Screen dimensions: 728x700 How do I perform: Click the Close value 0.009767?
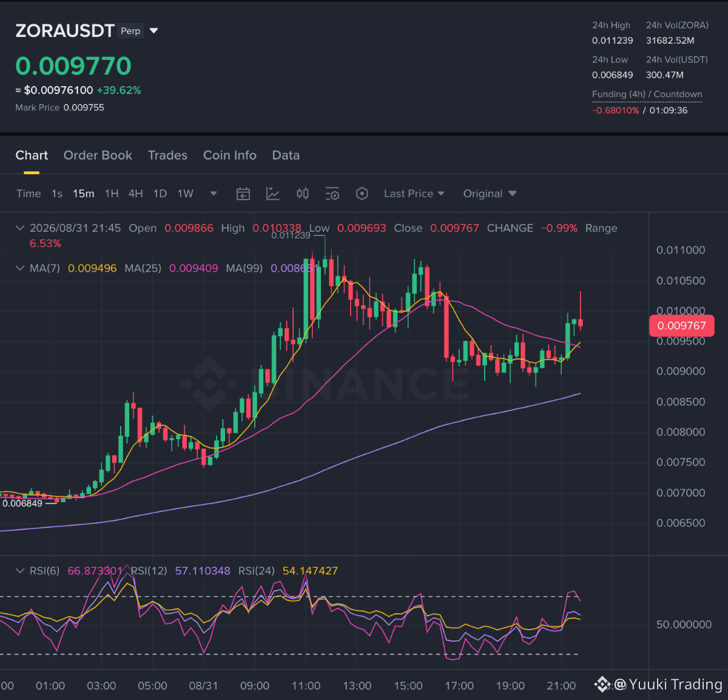point(454,228)
